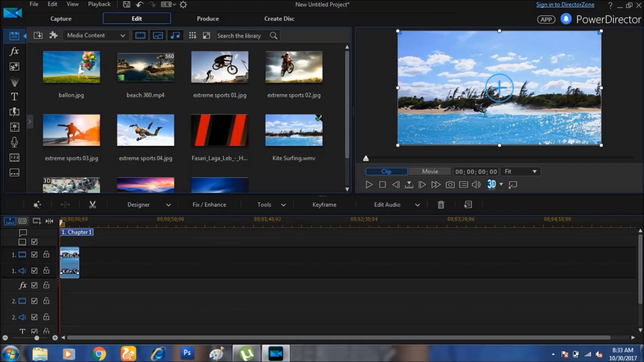Image resolution: width=644 pixels, height=362 pixels.
Task: Click the timeline zoom slider handle
Action: 37,338
